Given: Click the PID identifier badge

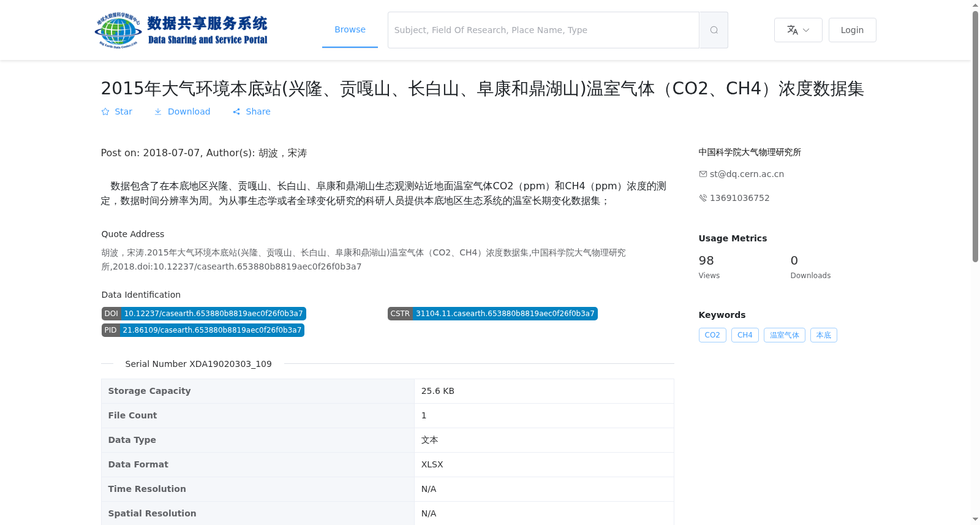Looking at the screenshot, I should tap(203, 330).
